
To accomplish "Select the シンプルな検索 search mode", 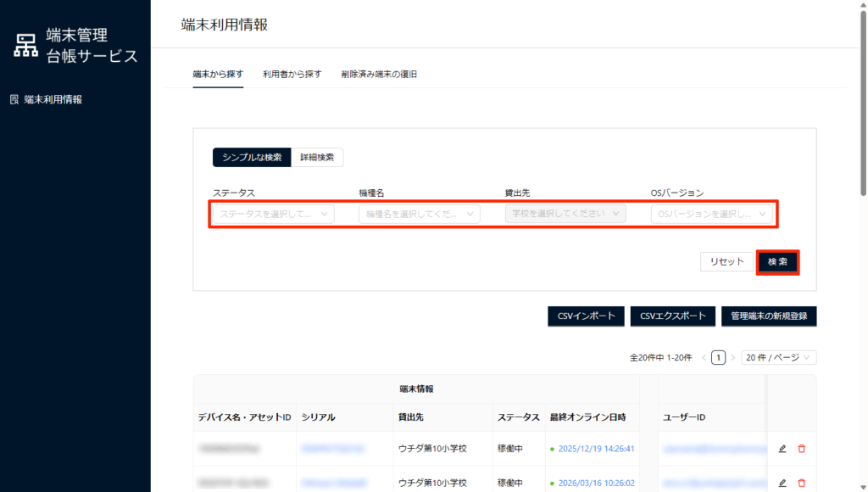I will coord(252,157).
